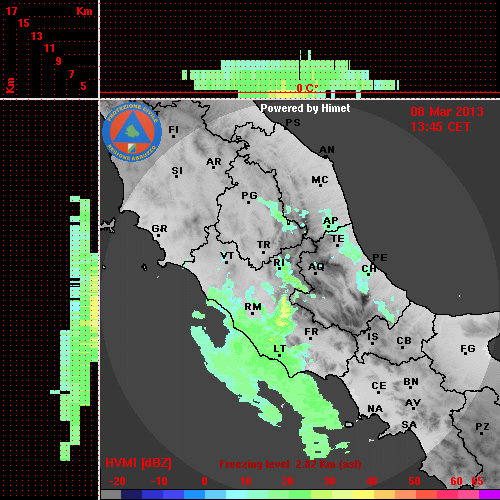Click the magenta swatch at the color bar's right end
Viewport: 500px width, 500px height.
coord(490,494)
